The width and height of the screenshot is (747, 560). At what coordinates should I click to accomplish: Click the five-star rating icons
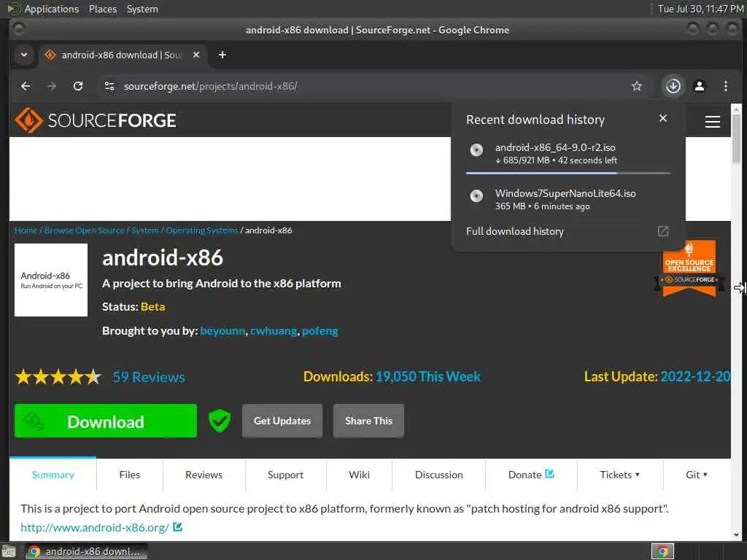click(x=58, y=377)
